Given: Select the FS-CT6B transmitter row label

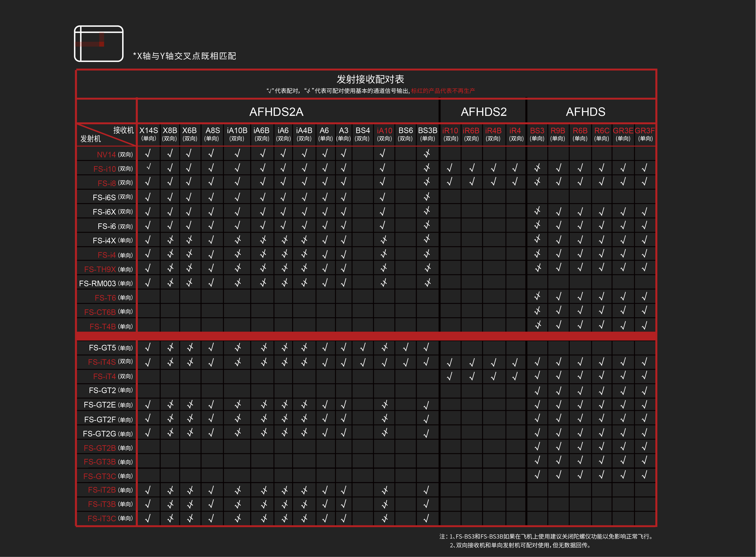Looking at the screenshot, I should [108, 312].
